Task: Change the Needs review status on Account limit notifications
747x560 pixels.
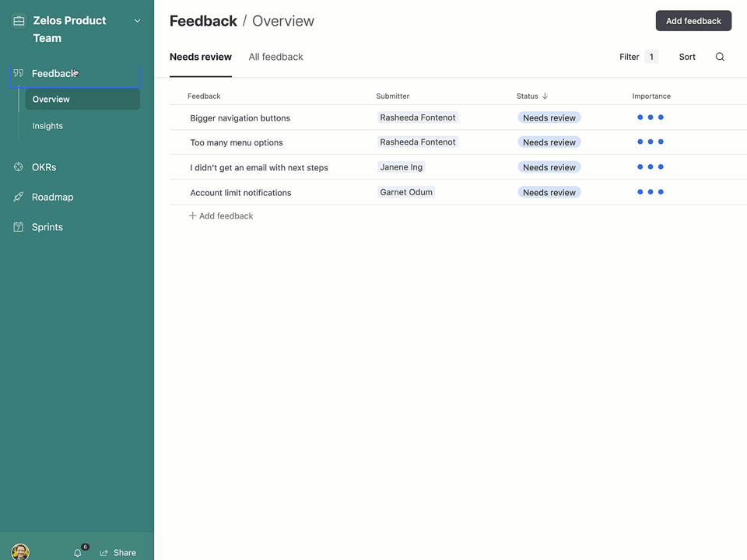Action: pos(549,191)
